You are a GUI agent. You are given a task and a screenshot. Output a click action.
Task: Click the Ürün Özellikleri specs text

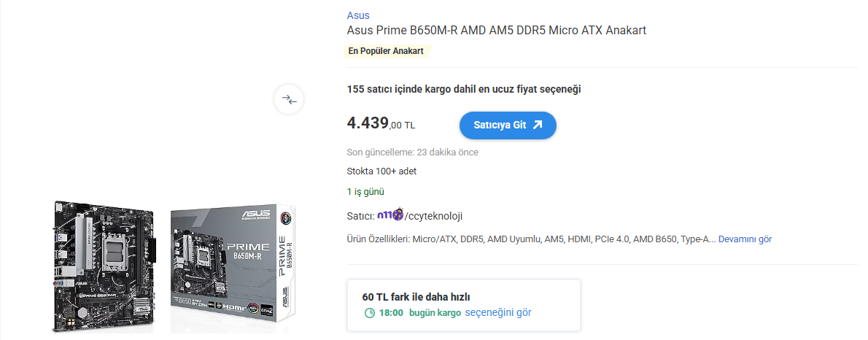click(531, 239)
